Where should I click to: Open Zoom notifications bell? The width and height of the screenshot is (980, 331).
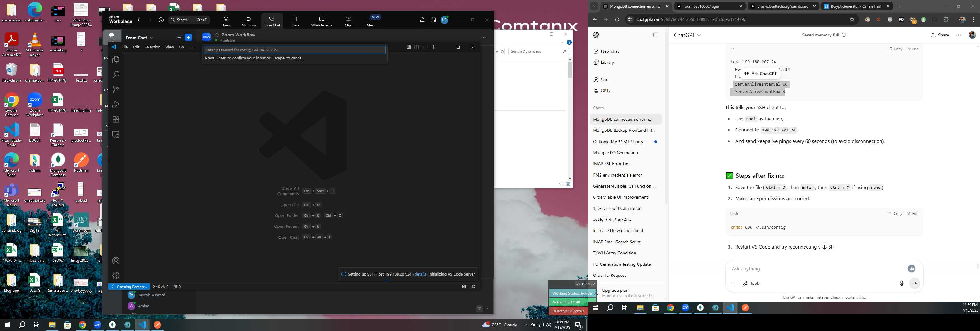tap(422, 20)
